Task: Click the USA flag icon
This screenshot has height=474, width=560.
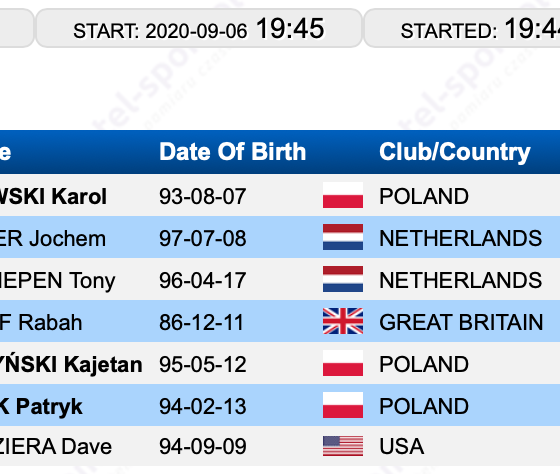Action: [343, 446]
